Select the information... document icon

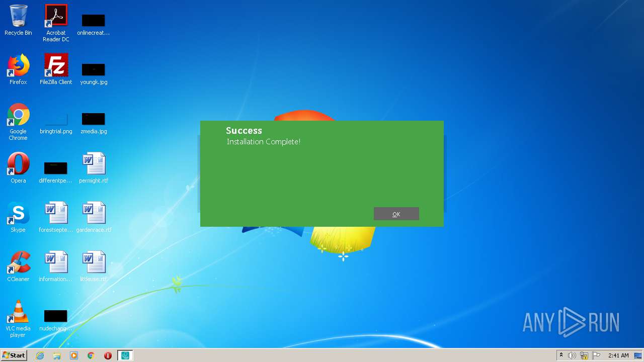[x=55, y=266]
